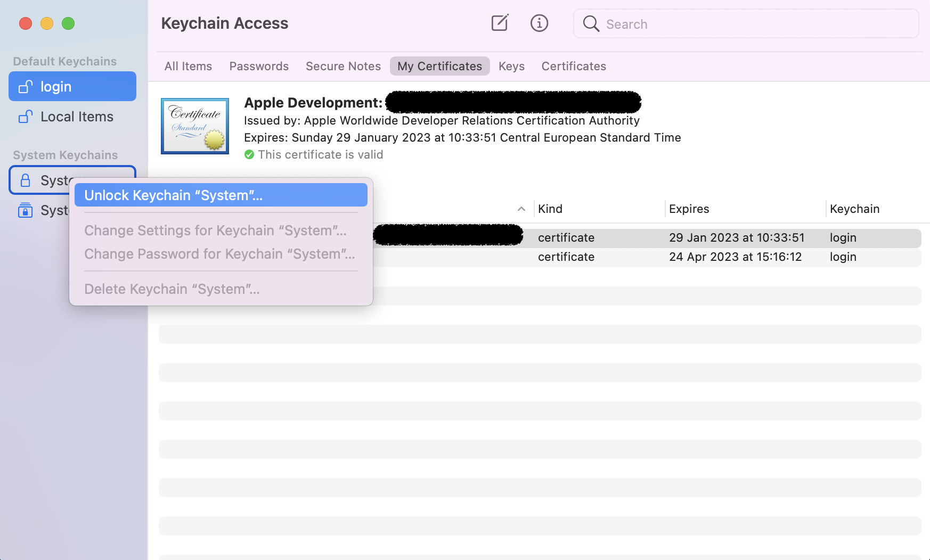Click the green valid certificate checkmark
The height and width of the screenshot is (560, 930).
[x=249, y=155]
